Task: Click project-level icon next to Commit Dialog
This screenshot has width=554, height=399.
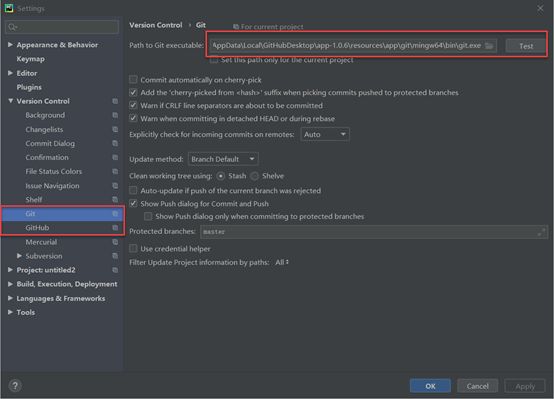Action: click(x=115, y=143)
